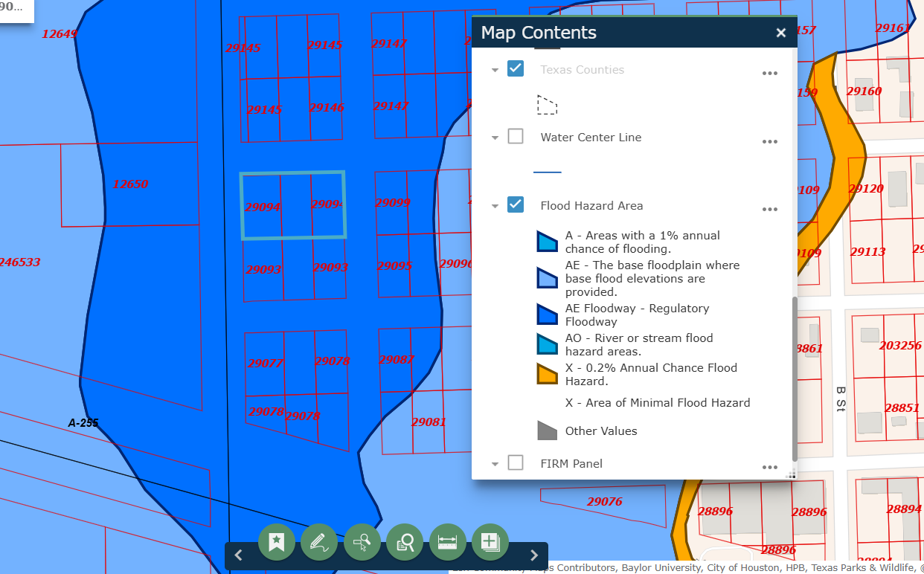Image resolution: width=924 pixels, height=574 pixels.
Task: Uncheck the Texas Counties layer
Action: point(516,69)
